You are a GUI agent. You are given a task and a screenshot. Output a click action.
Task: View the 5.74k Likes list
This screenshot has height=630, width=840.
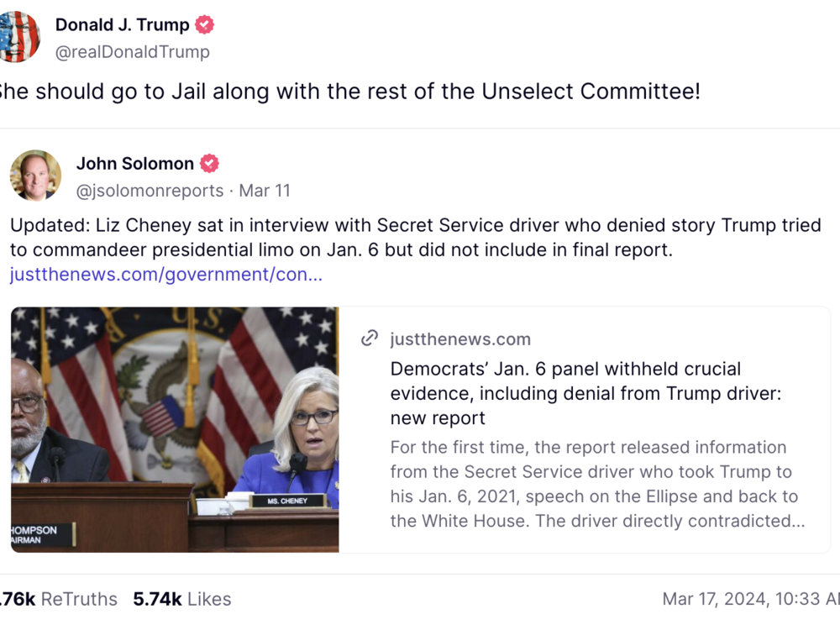coord(182,599)
